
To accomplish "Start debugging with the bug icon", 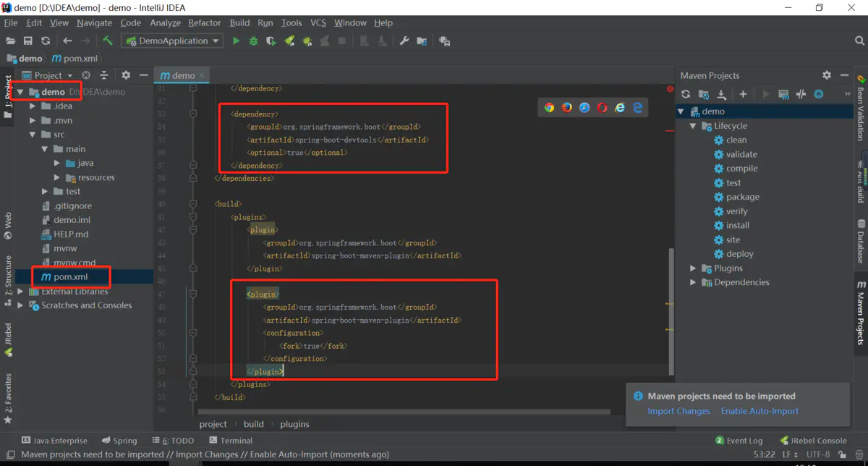I will (253, 41).
